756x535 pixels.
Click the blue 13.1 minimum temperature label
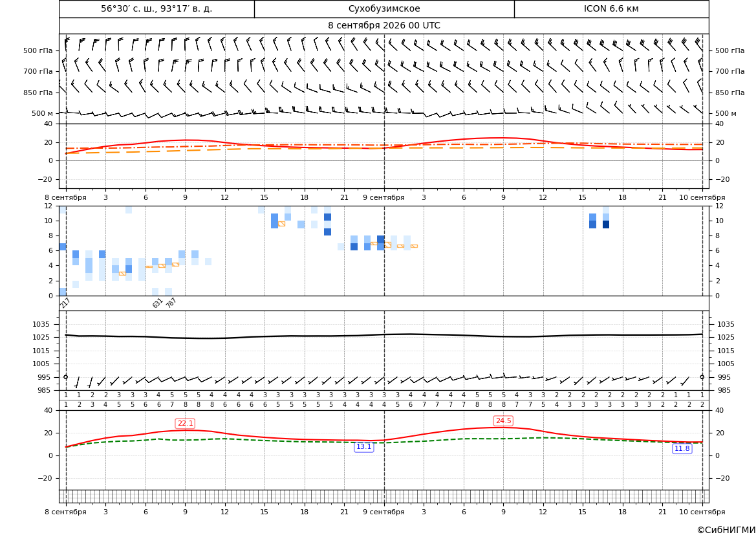363,447
